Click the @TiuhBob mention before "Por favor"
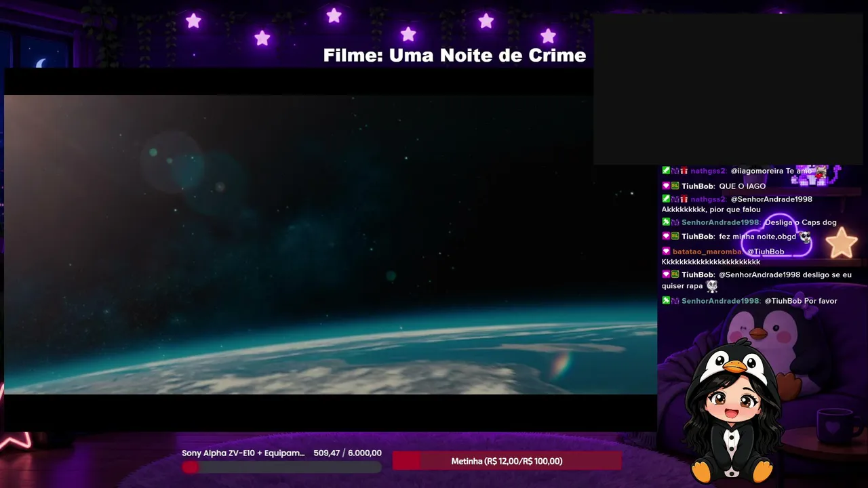 783,300
